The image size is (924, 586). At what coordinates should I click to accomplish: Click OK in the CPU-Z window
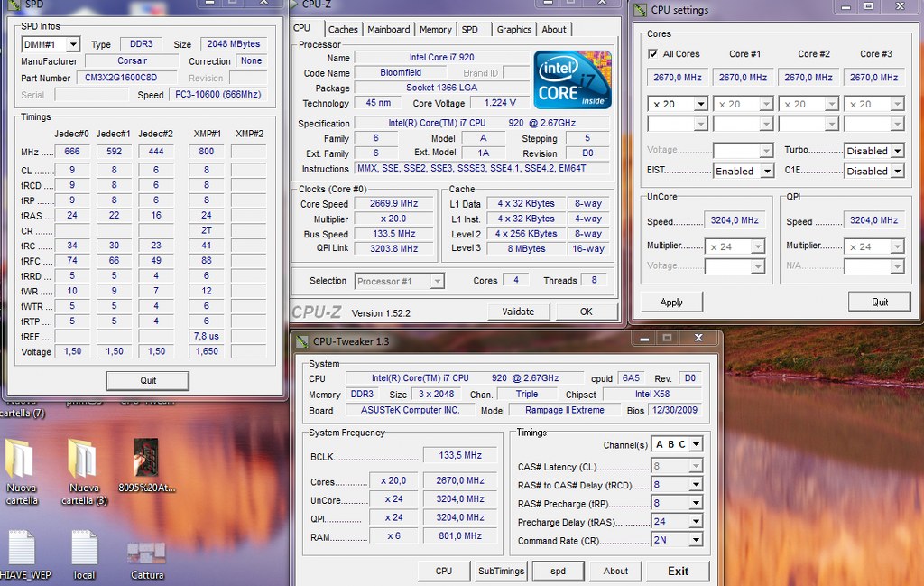pyautogui.click(x=586, y=312)
